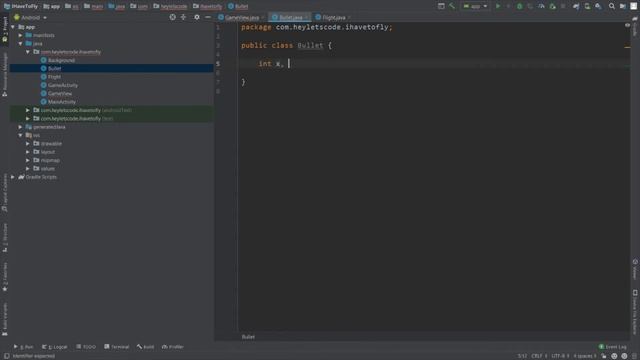640x360 pixels.
Task: Click IHaveToFly in the breadcrumb bar
Action: click(x=21, y=6)
